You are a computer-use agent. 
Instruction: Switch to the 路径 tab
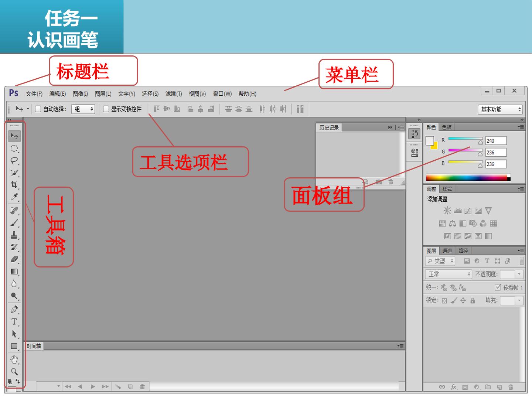coord(463,251)
